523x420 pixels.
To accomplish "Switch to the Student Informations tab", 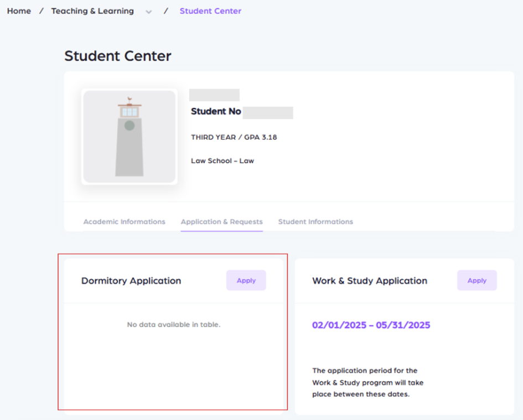I will 315,221.
